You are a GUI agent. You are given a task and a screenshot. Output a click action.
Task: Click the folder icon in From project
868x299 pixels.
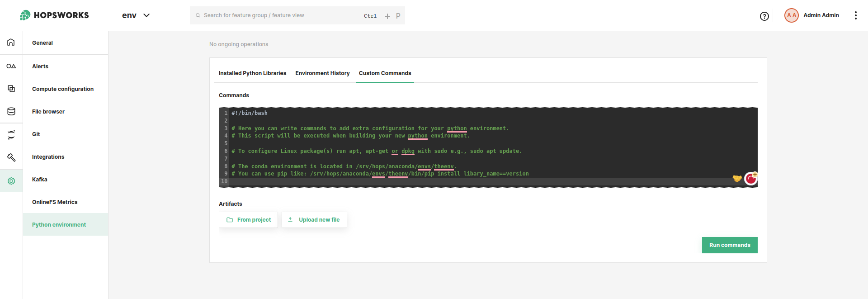230,220
